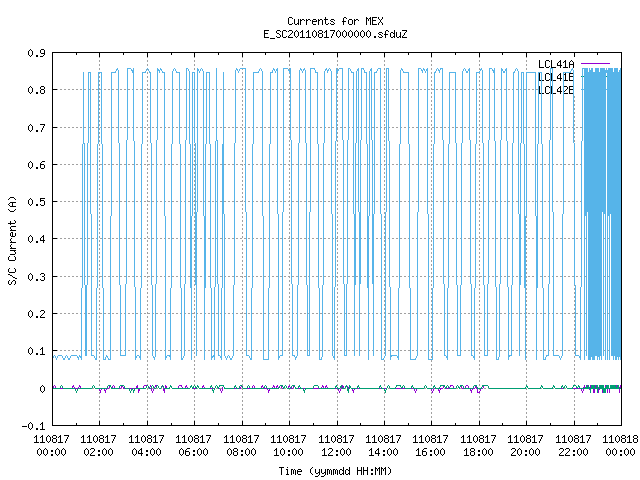Image resolution: width=640 pixels, height=480 pixels.
Task: Click the y-axis tick value 0.9
Action: coord(36,53)
